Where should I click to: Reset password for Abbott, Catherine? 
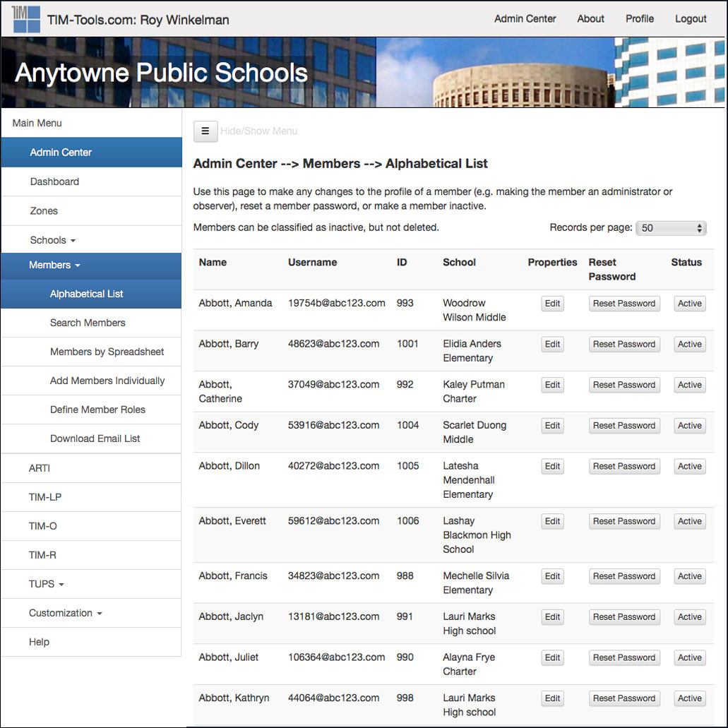624,385
